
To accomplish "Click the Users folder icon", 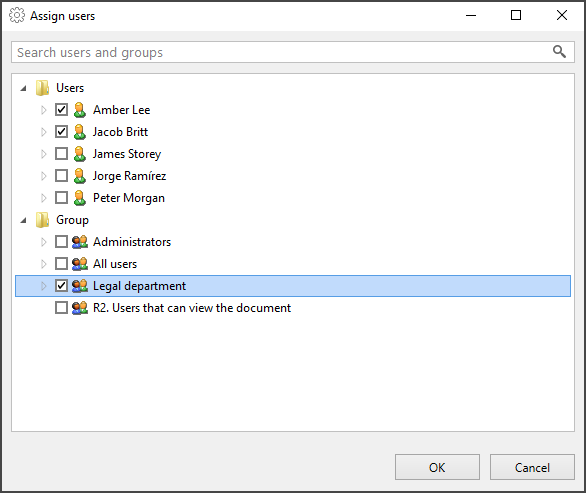I will coord(42,88).
